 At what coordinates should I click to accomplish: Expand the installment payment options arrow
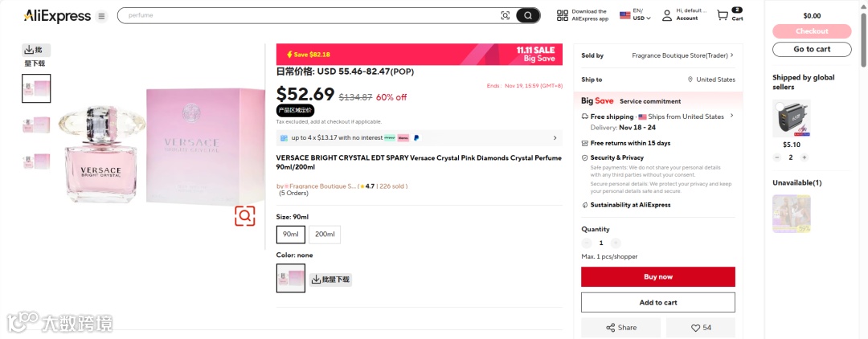coord(555,138)
